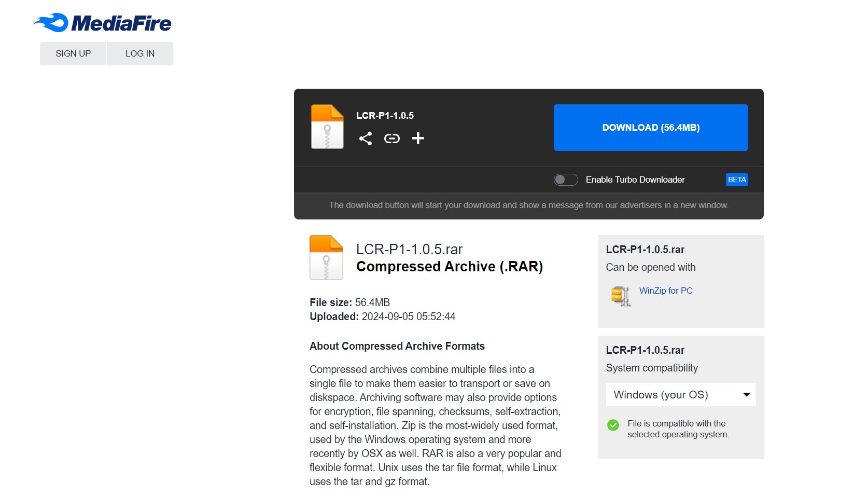Image resolution: width=868 pixels, height=497 pixels.
Task: Click the Compressed Archive (.RAR) heading
Action: [x=450, y=267]
